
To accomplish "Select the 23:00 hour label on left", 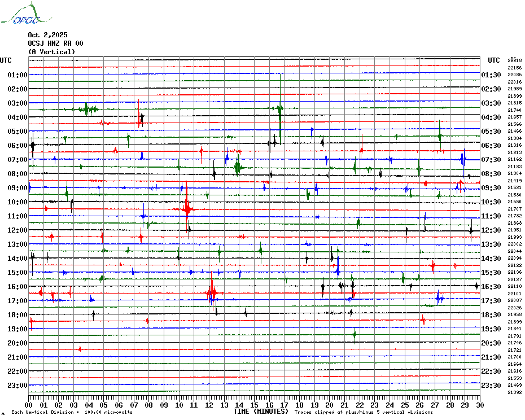I will [18, 386].
